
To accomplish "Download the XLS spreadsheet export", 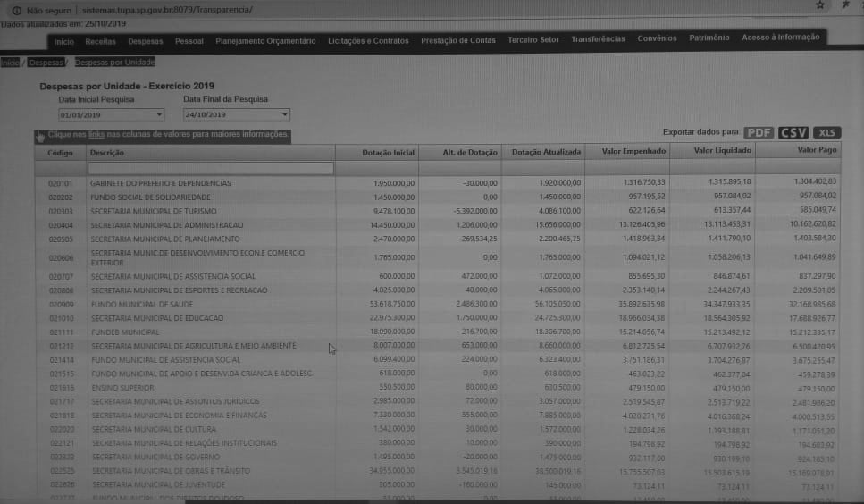I will pyautogui.click(x=826, y=132).
